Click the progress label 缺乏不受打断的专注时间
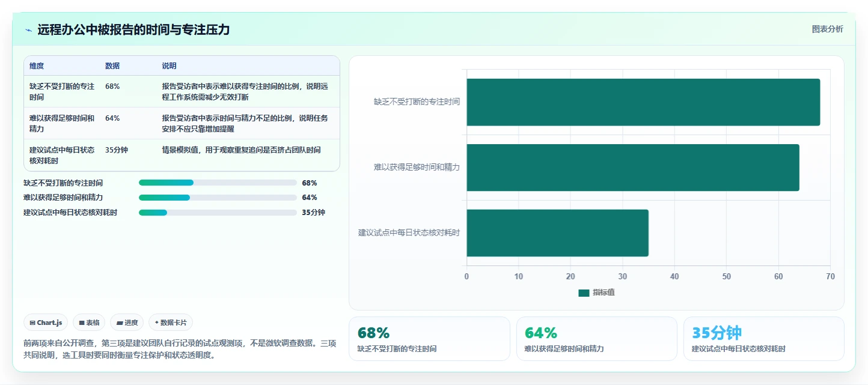868x385 pixels. 63,183
